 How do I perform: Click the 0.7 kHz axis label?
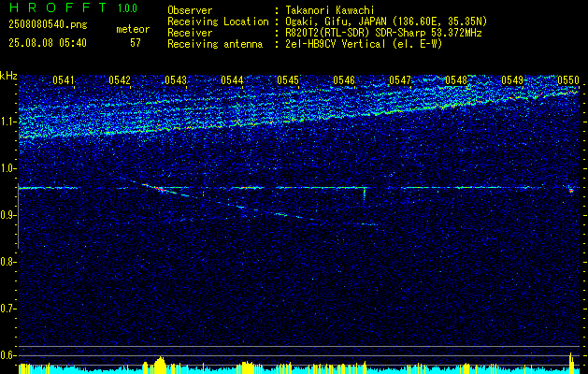point(7,309)
